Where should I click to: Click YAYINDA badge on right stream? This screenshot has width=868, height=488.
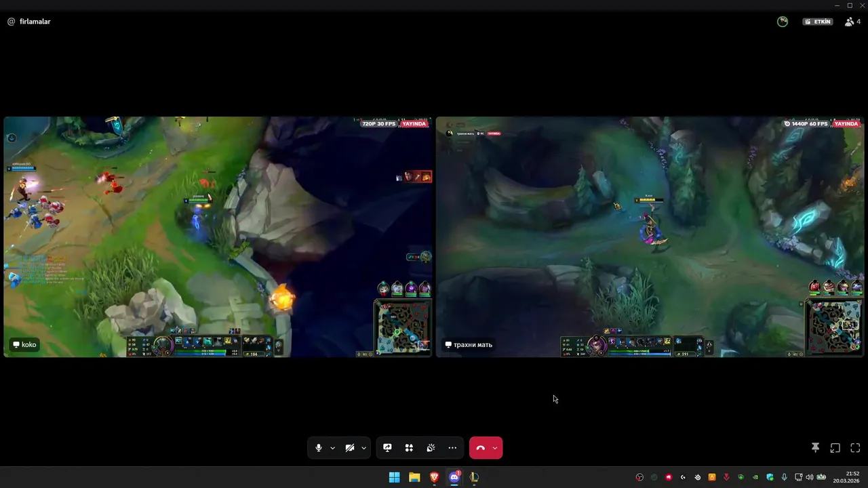point(846,124)
